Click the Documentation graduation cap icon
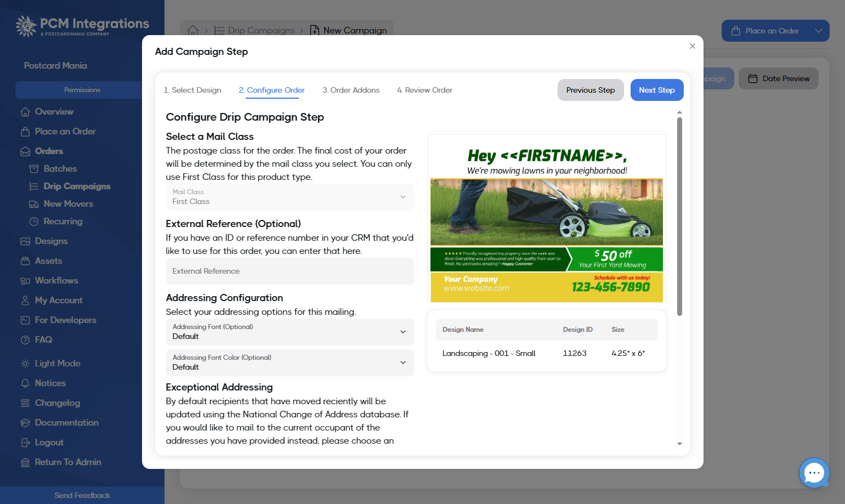The image size is (845, 504). pyautogui.click(x=25, y=423)
